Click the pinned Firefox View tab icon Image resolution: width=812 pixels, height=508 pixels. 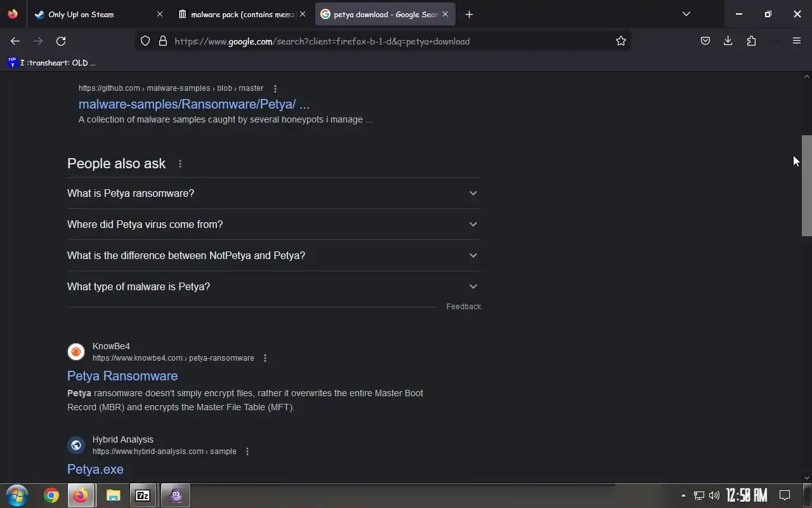coord(13,14)
